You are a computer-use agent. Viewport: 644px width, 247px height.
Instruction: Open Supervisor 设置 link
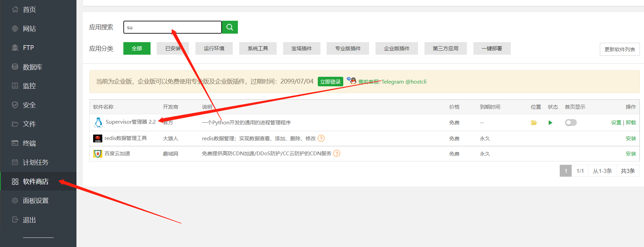tap(616, 123)
